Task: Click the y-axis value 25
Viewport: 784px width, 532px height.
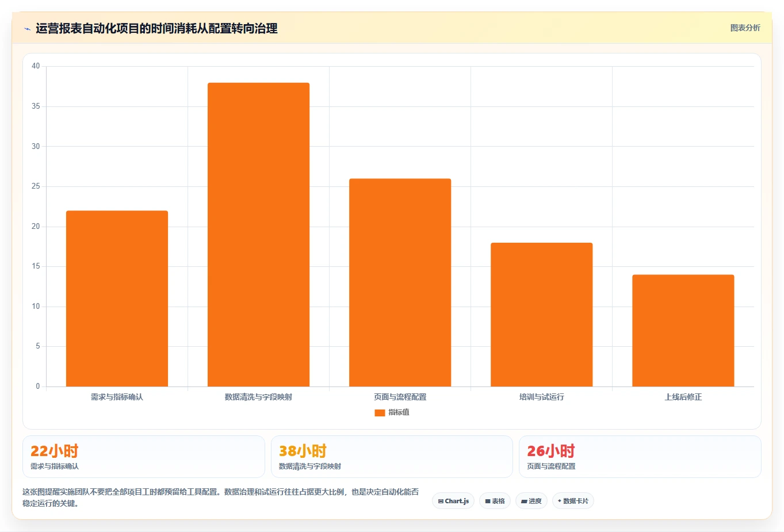Action: tap(36, 186)
